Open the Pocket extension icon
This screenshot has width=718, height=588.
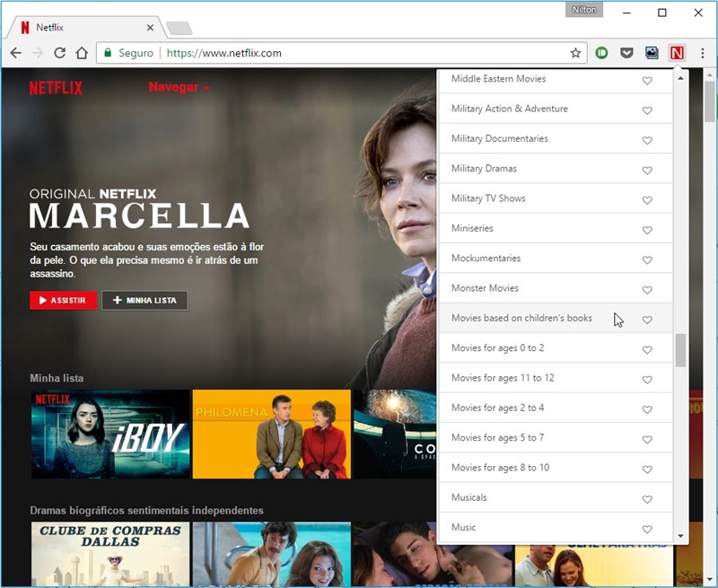tap(626, 53)
